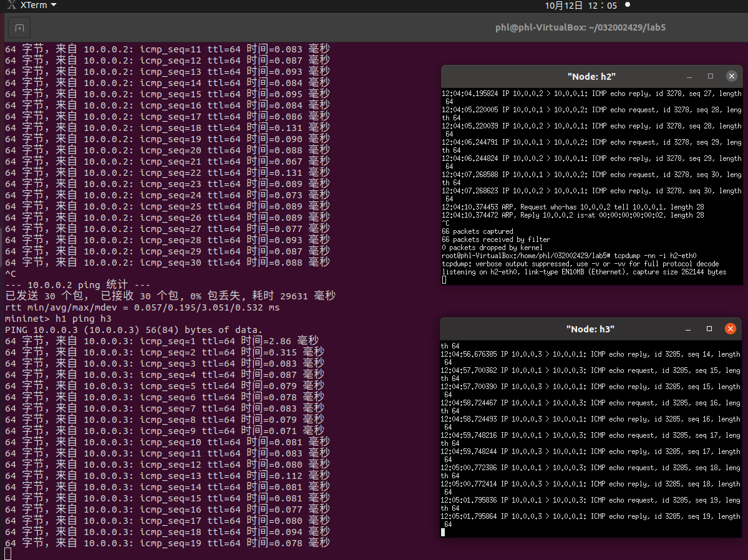Screen dimensions: 748x560
Task: Click the "--- 10.0.0.2 ping 统计 ---" line
Action: click(77, 285)
